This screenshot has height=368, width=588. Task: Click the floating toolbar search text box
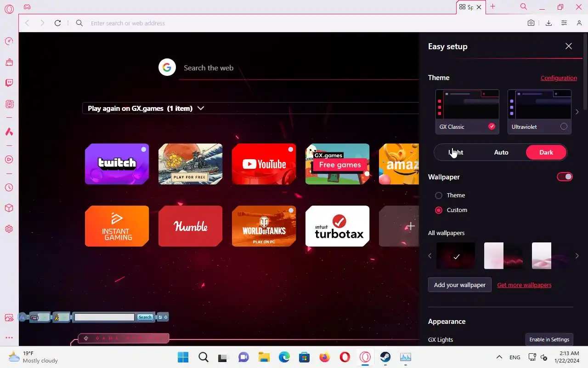[104, 317]
